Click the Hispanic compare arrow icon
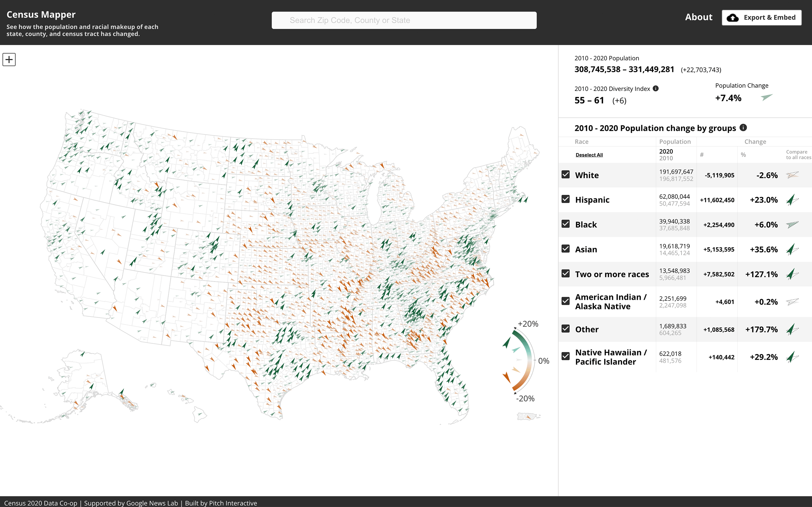The width and height of the screenshot is (812, 507). [x=792, y=200]
